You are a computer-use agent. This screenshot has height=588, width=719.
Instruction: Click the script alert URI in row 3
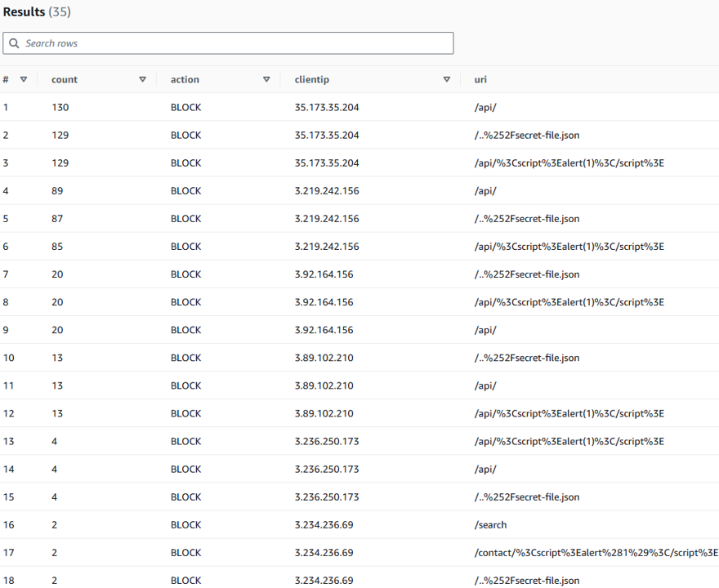click(x=569, y=163)
